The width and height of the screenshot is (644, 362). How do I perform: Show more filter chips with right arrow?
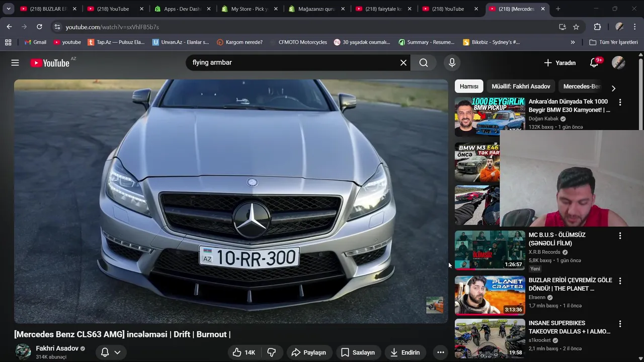coord(613,88)
